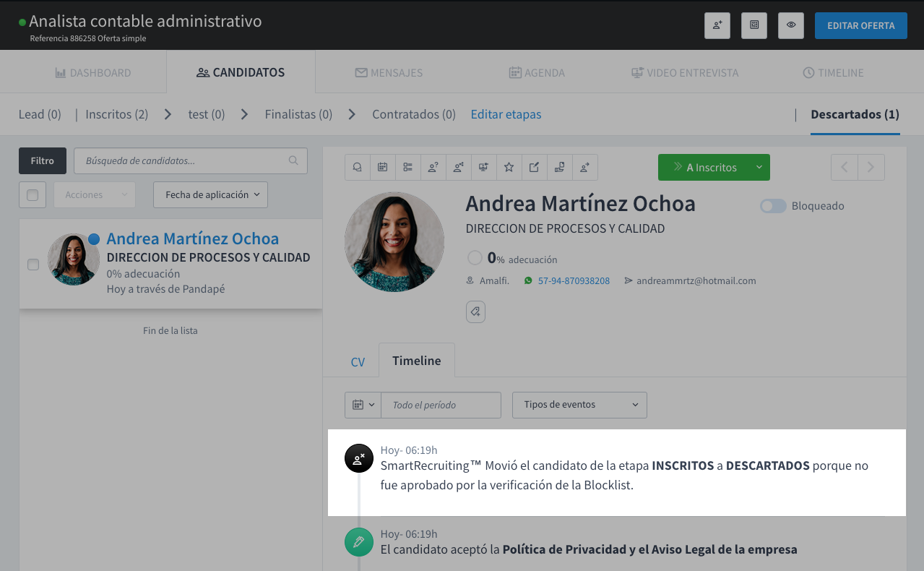Click the previous candidate arrow
Viewport: 924px width, 571px height.
(x=844, y=168)
